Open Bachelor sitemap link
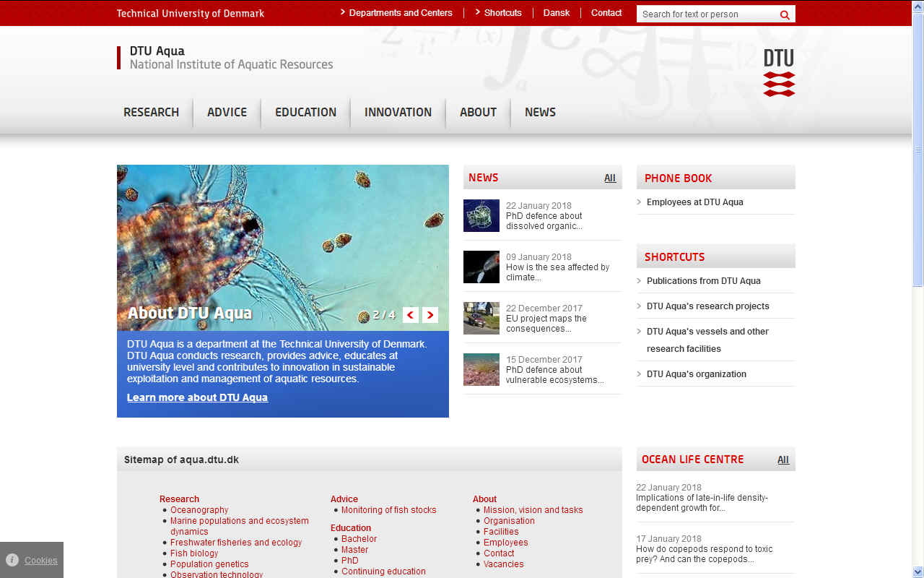Image resolution: width=924 pixels, height=578 pixels. [x=359, y=539]
